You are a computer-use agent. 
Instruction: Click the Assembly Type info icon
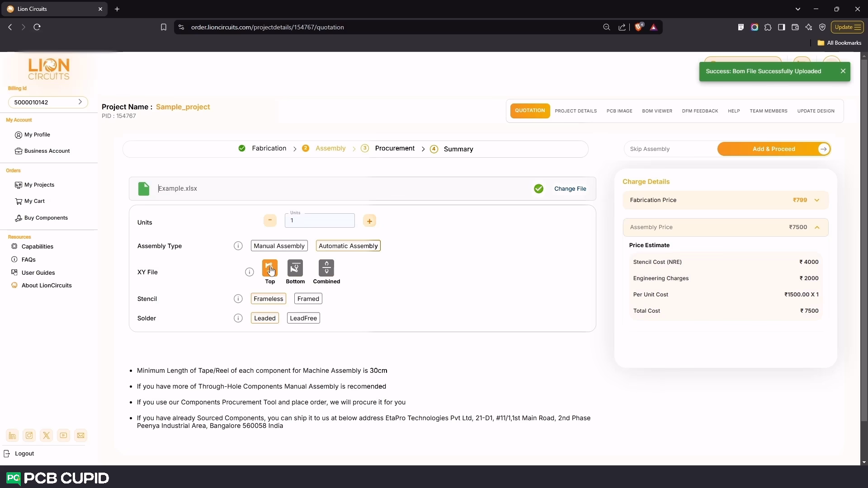coord(238,246)
